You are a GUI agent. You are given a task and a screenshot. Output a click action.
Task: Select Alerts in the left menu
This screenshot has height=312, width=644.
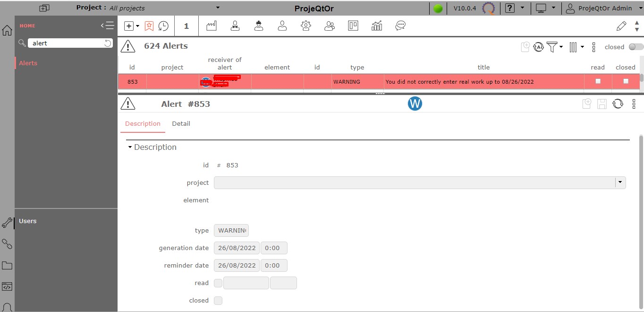coord(28,63)
